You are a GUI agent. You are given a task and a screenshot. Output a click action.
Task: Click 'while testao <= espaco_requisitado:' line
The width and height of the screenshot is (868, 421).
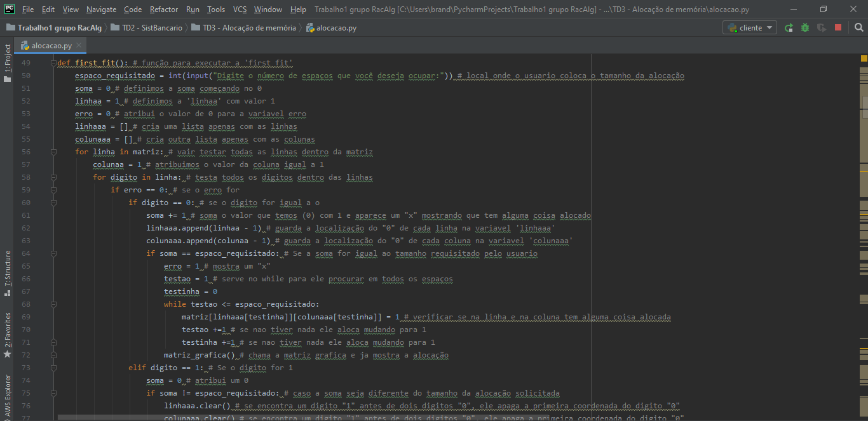(x=241, y=304)
